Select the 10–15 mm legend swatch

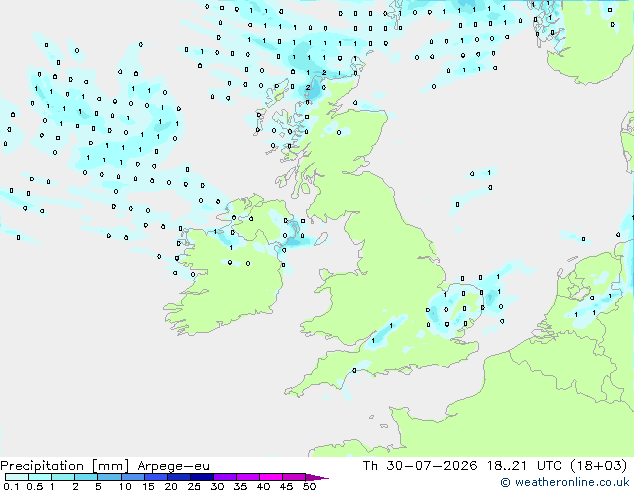[132, 477]
